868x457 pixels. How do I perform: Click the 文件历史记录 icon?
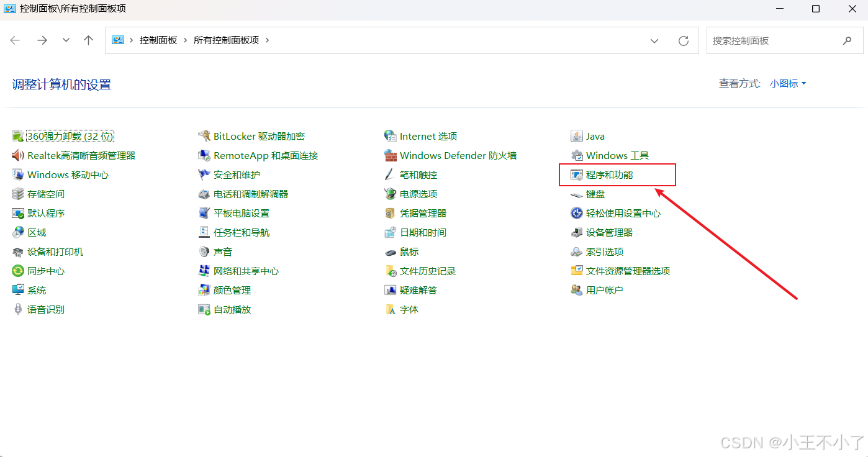391,271
